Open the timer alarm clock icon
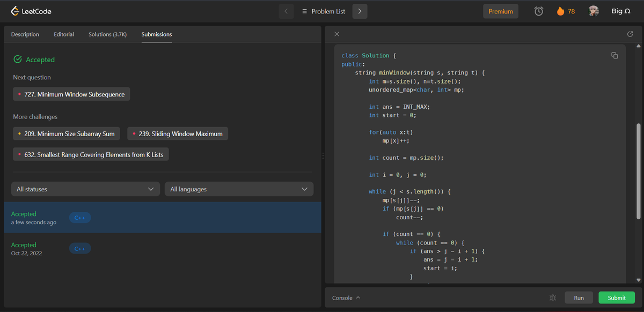 click(x=539, y=11)
